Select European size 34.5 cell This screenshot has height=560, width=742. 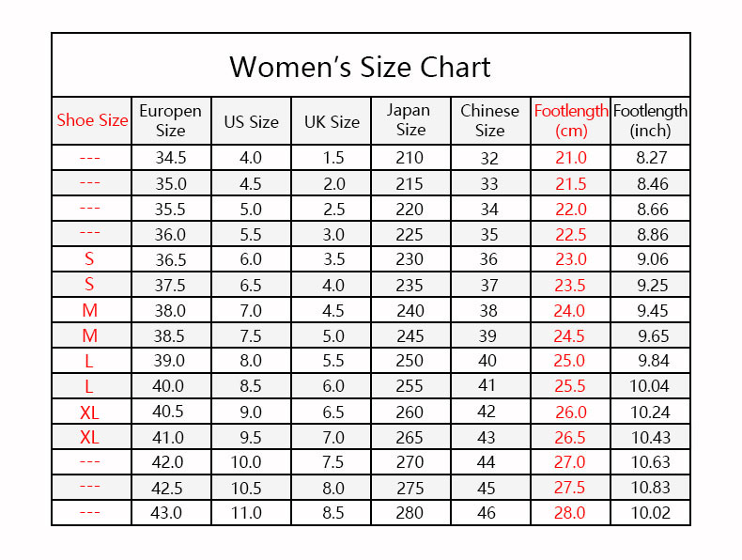170,158
